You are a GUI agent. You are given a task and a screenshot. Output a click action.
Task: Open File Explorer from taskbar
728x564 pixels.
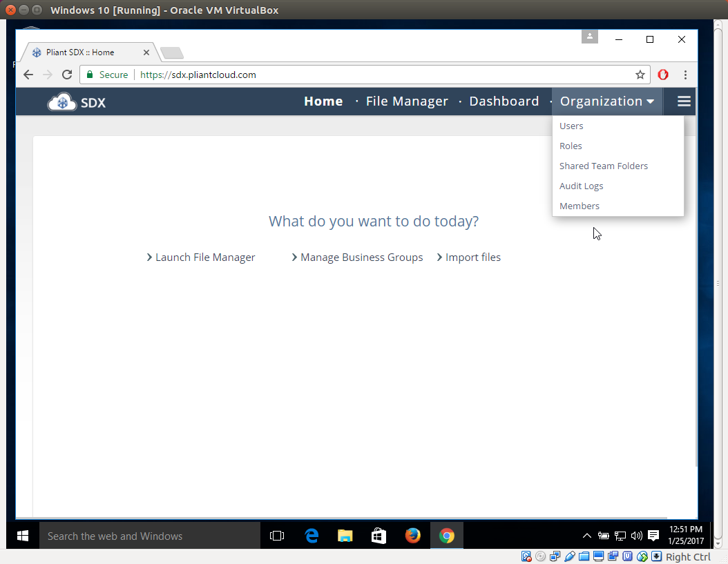pyautogui.click(x=345, y=536)
